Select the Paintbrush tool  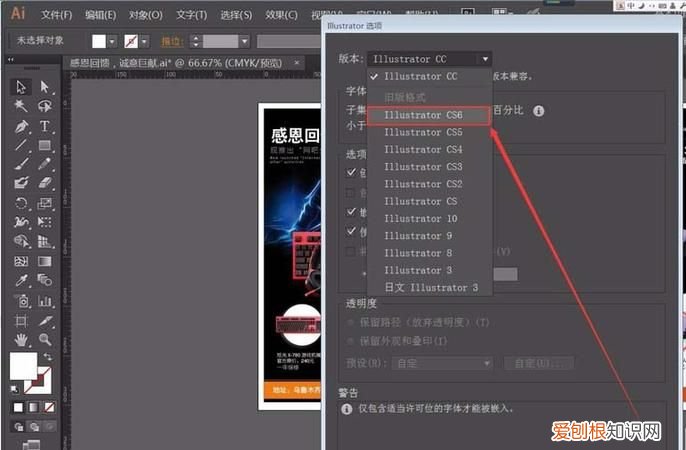tap(21, 164)
